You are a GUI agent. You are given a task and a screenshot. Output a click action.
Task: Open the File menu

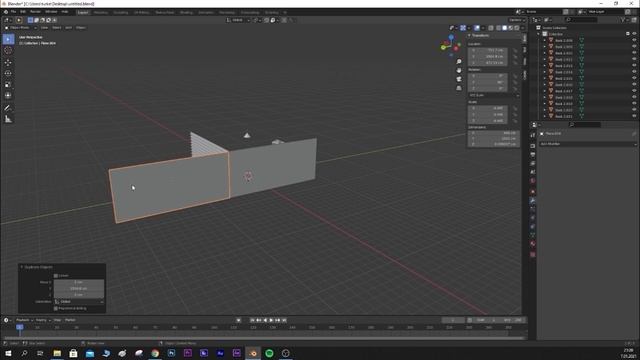point(13,12)
